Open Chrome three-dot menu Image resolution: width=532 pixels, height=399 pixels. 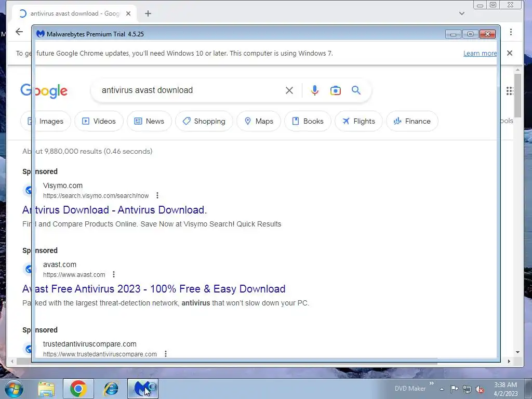[x=511, y=32]
